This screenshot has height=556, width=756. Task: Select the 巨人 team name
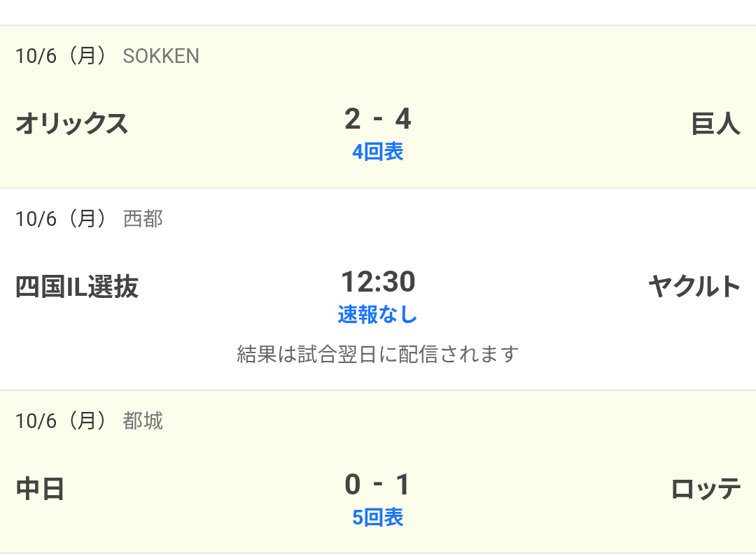coord(715,124)
